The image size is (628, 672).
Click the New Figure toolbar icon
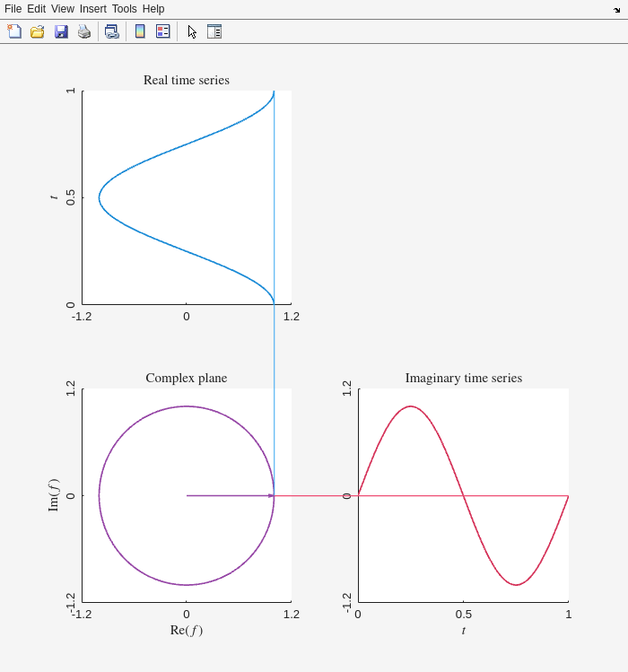tap(14, 31)
